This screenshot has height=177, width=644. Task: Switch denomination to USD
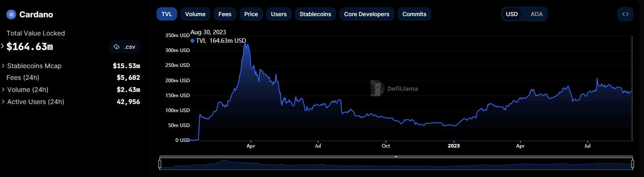pos(512,14)
